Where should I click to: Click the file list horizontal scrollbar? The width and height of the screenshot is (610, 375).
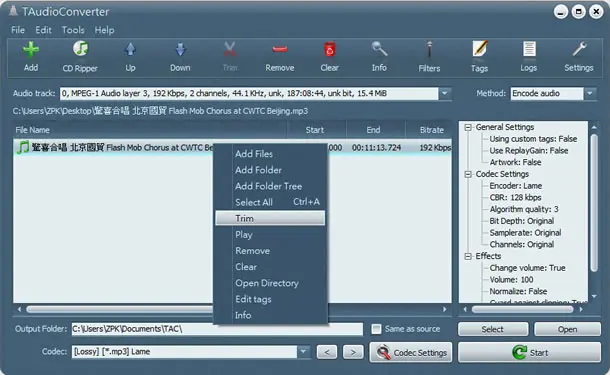pyautogui.click(x=119, y=310)
